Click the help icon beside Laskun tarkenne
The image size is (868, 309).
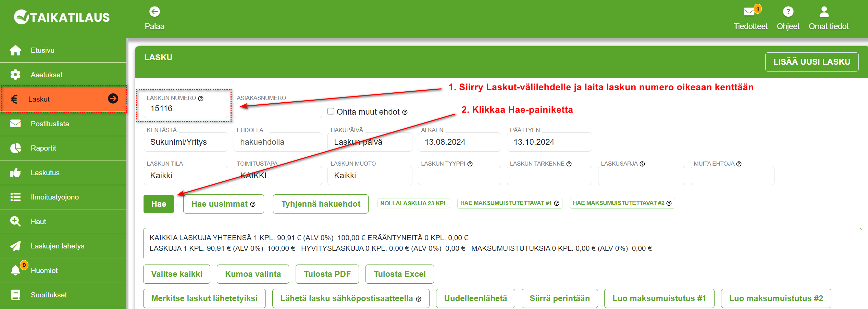(569, 164)
